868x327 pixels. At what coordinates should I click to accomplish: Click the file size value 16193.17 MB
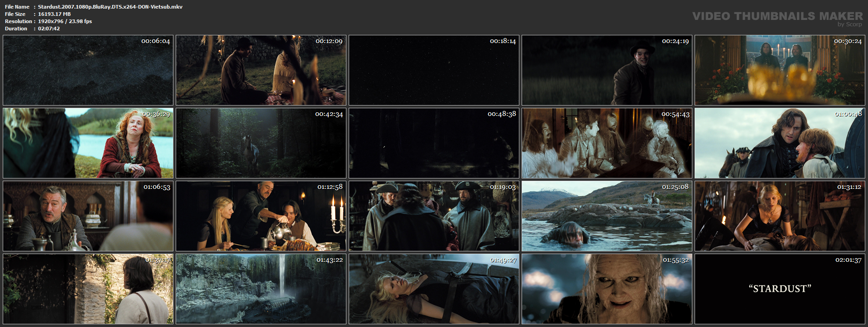tap(54, 14)
